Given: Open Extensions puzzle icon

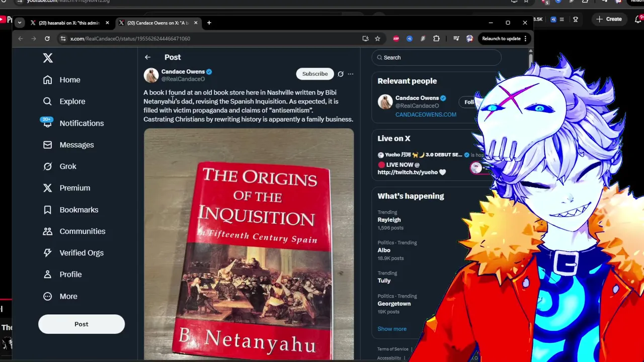Looking at the screenshot, I should pyautogui.click(x=436, y=39).
